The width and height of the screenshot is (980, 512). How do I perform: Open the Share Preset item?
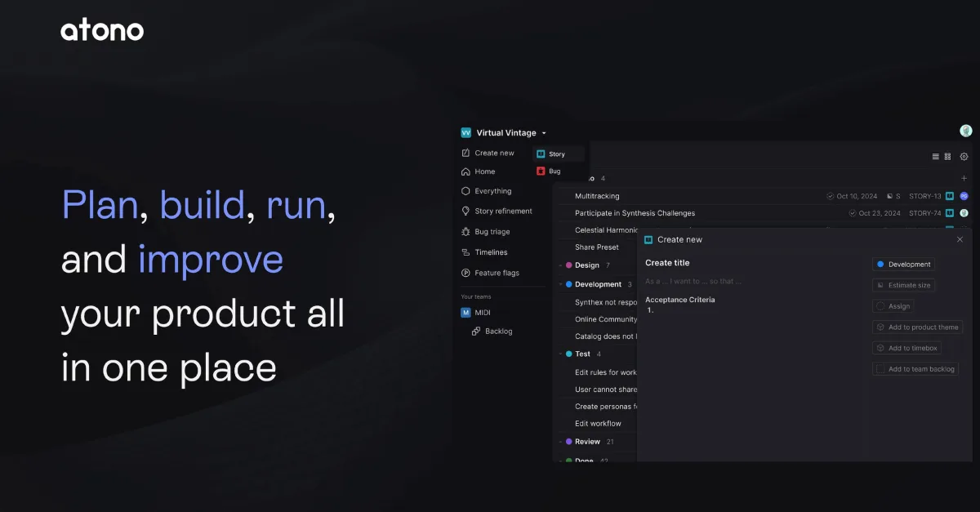(597, 247)
